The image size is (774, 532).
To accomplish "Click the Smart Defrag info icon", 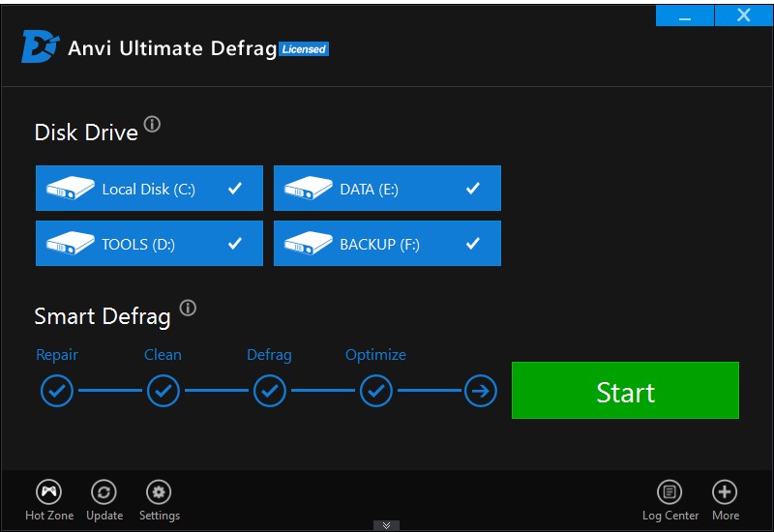I will (188, 309).
